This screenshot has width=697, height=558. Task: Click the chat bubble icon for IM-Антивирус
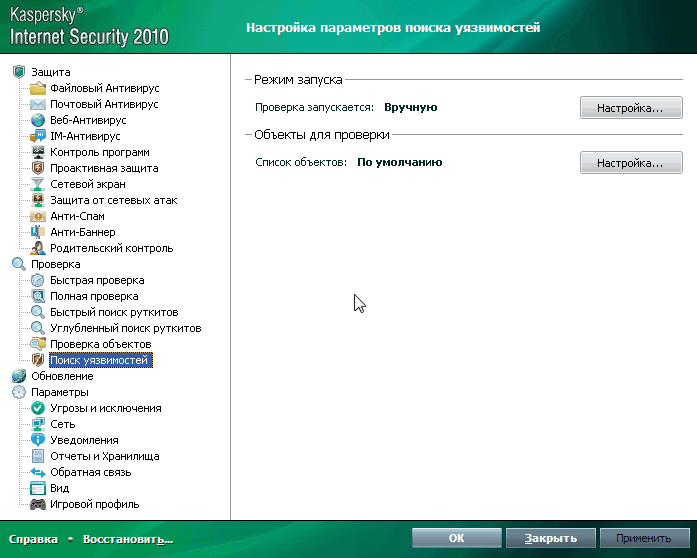point(38,136)
